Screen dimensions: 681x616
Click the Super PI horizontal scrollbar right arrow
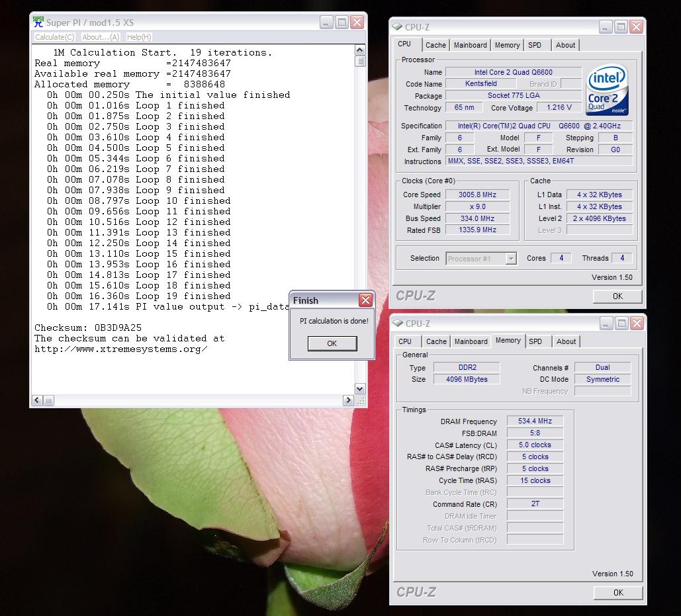[348, 400]
